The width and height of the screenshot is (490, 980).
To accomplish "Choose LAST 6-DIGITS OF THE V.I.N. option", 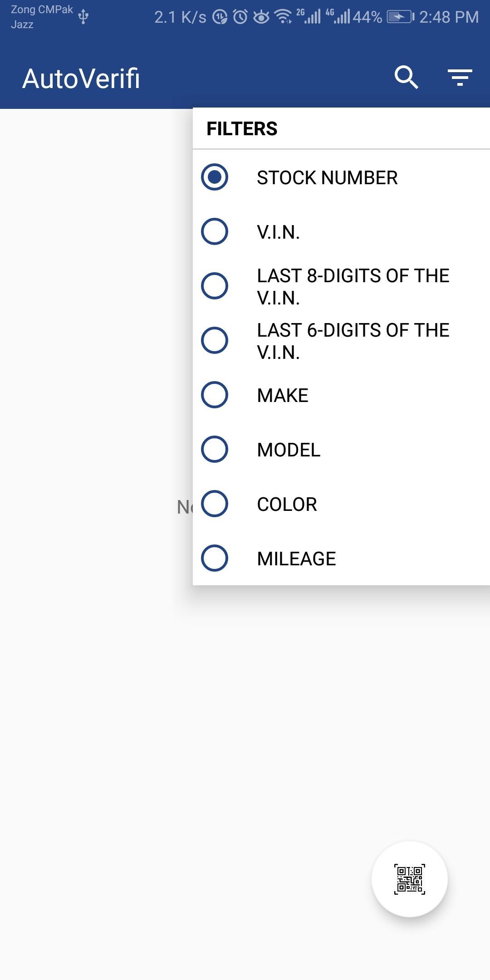I will pyautogui.click(x=341, y=340).
